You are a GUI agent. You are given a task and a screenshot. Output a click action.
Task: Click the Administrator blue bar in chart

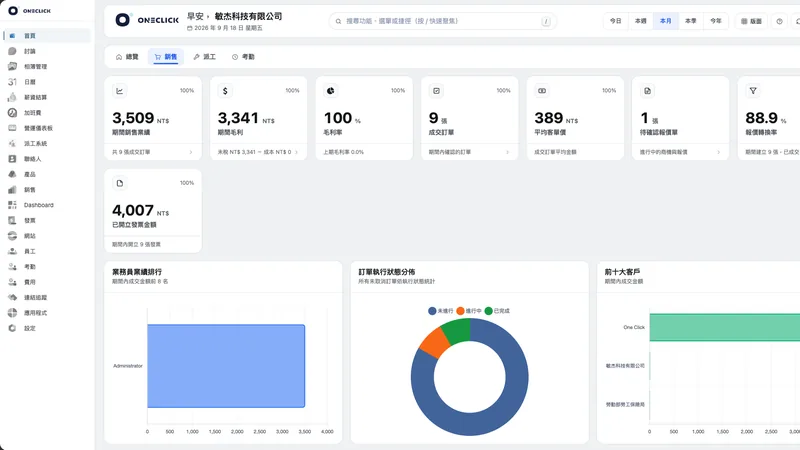pos(226,366)
